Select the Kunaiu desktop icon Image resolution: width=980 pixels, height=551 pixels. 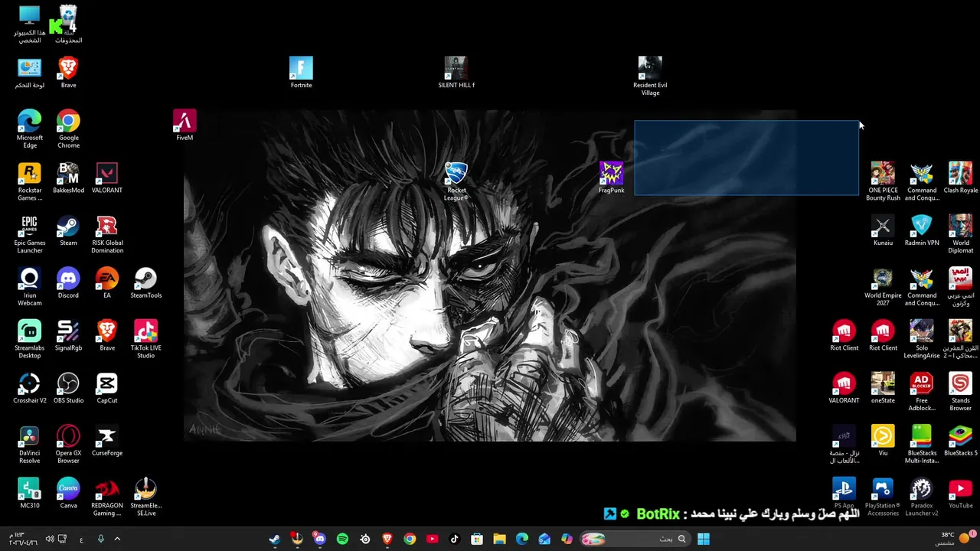tap(883, 230)
